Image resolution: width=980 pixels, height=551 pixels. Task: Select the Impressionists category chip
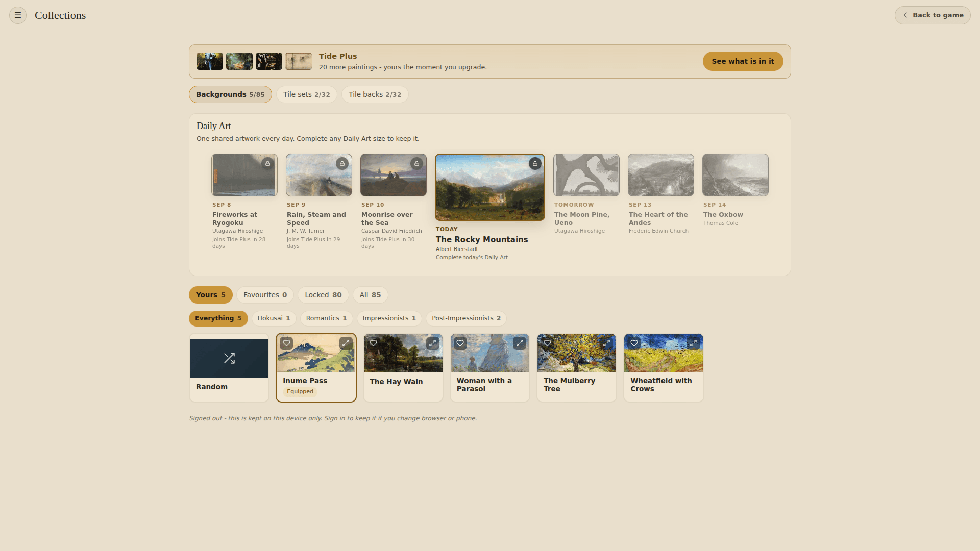pos(389,318)
